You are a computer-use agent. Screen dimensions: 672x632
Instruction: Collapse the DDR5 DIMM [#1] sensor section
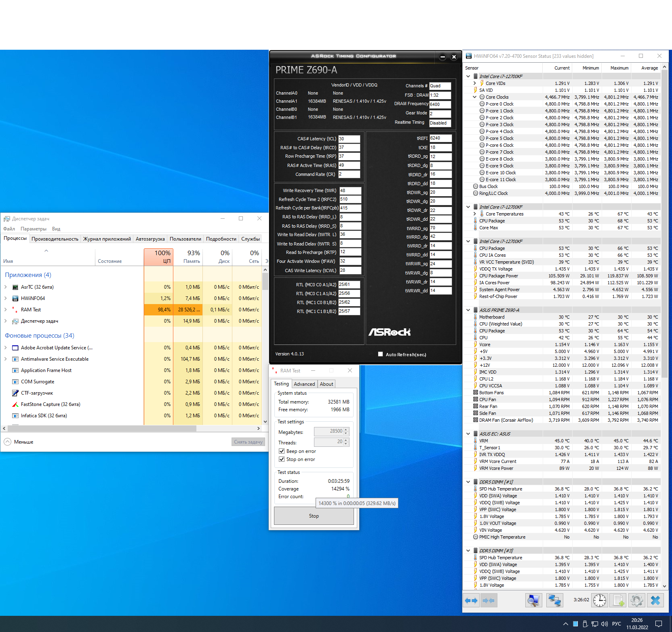468,482
